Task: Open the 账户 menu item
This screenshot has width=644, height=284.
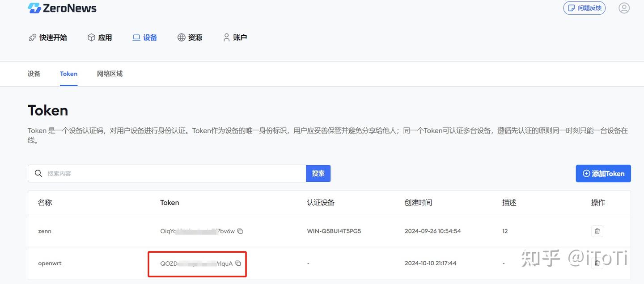Action: pos(240,38)
